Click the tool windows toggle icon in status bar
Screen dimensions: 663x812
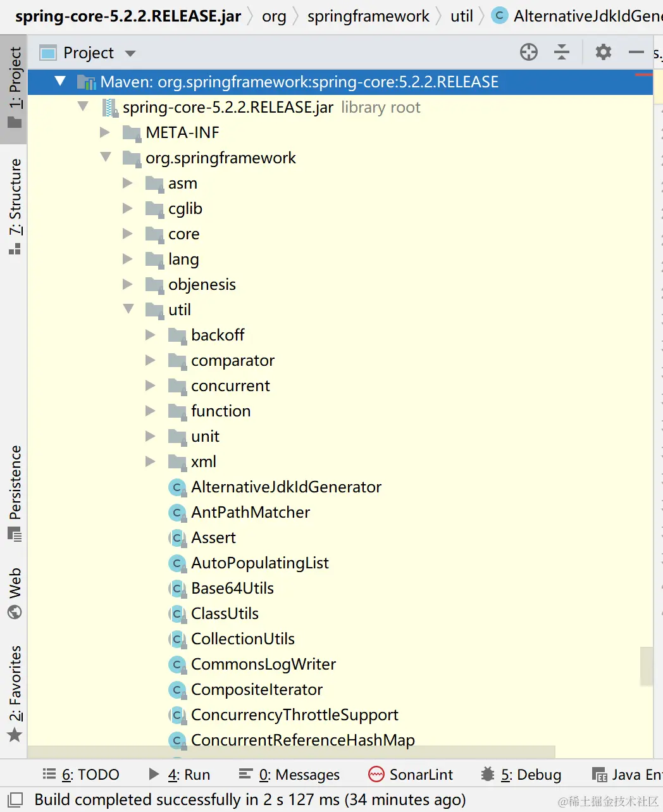point(15,799)
